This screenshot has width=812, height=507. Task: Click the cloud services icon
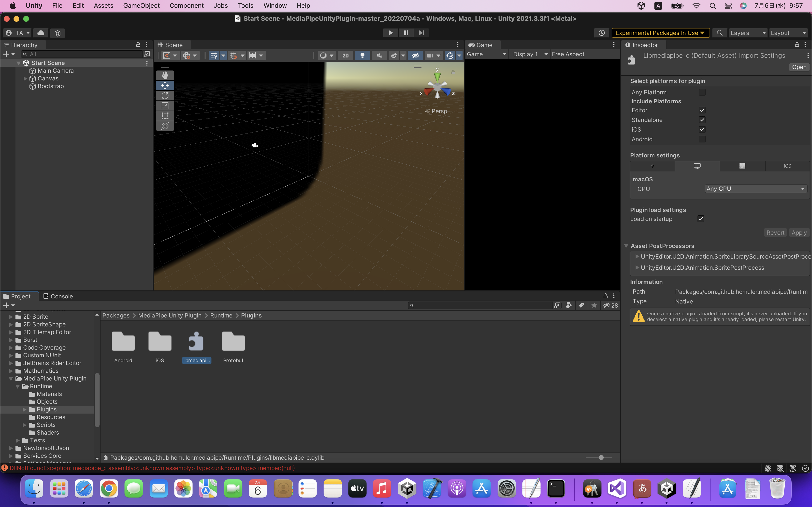point(41,33)
